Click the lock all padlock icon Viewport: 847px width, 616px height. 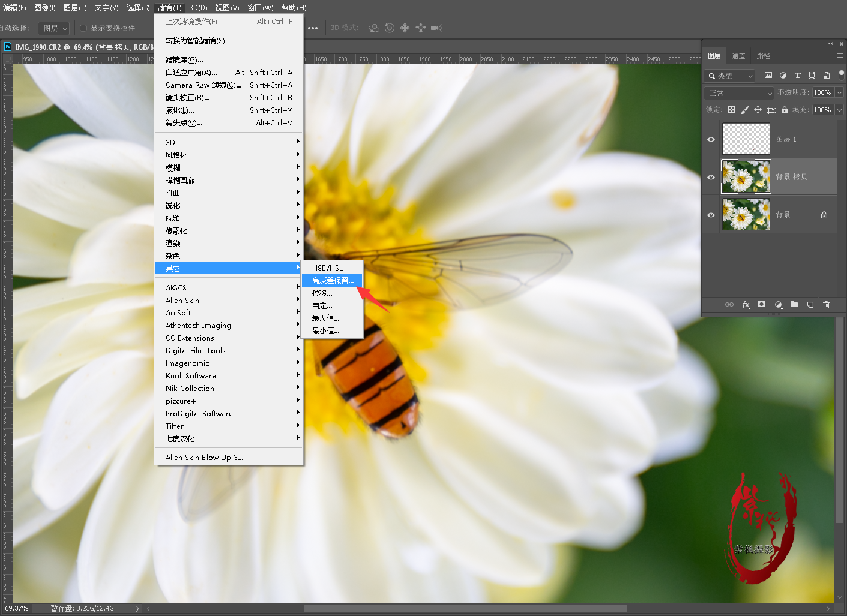coord(784,110)
